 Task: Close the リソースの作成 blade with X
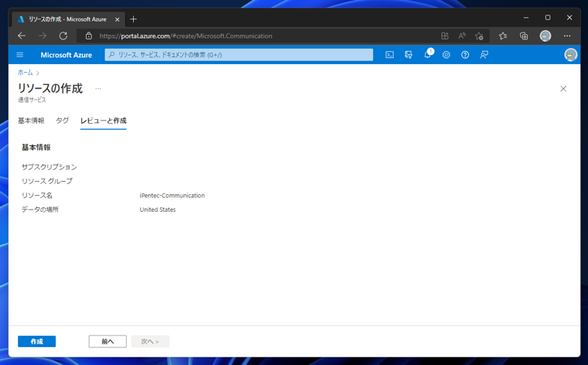[x=563, y=89]
